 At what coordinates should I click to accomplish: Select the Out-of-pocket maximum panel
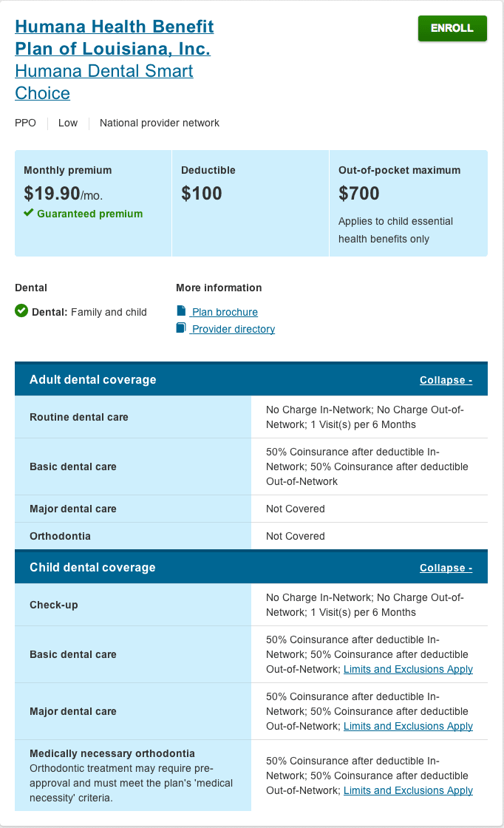coord(408,203)
